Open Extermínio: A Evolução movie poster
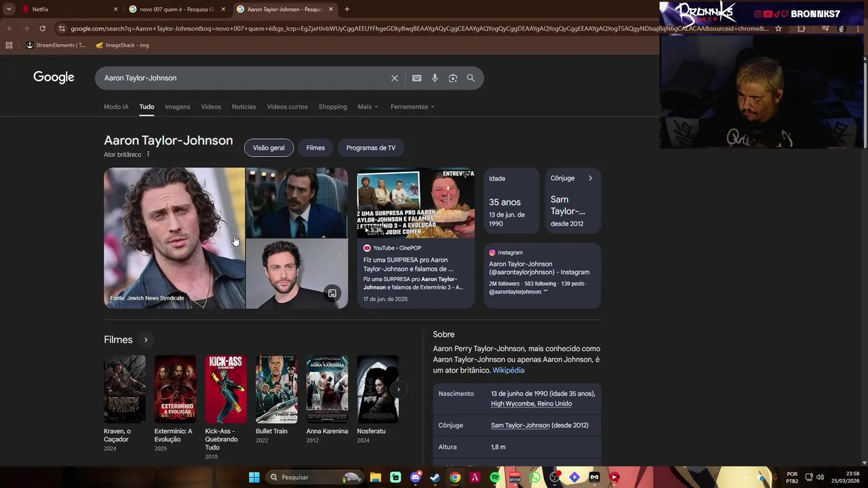Viewport: 868px width, 488px height. [175, 389]
